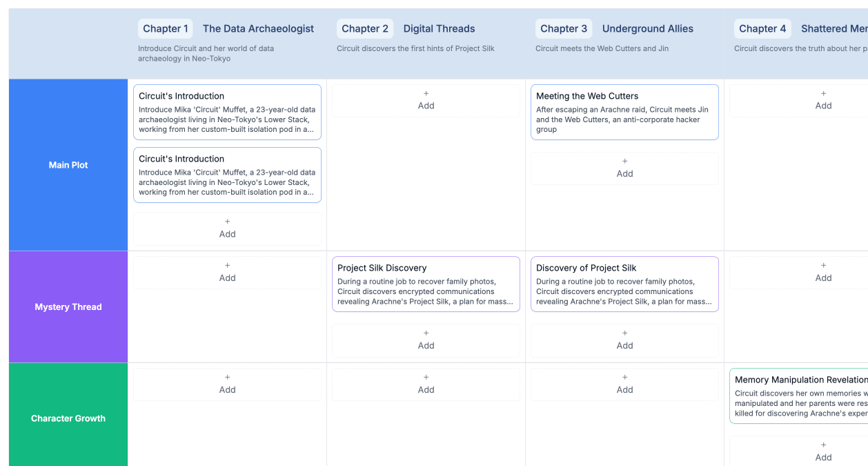This screenshot has width=868, height=466.
Task: Add card in Character Growth, Chapter 3
Action: click(624, 384)
